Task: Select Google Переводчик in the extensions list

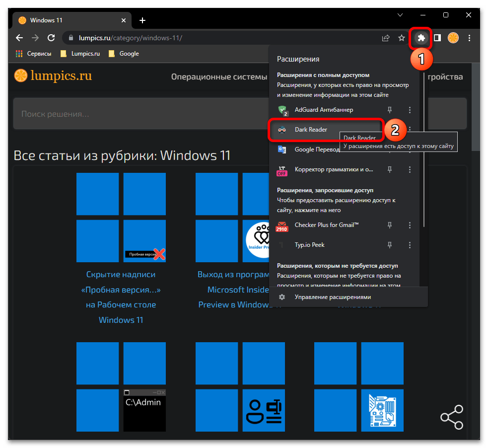Action: tap(317, 149)
